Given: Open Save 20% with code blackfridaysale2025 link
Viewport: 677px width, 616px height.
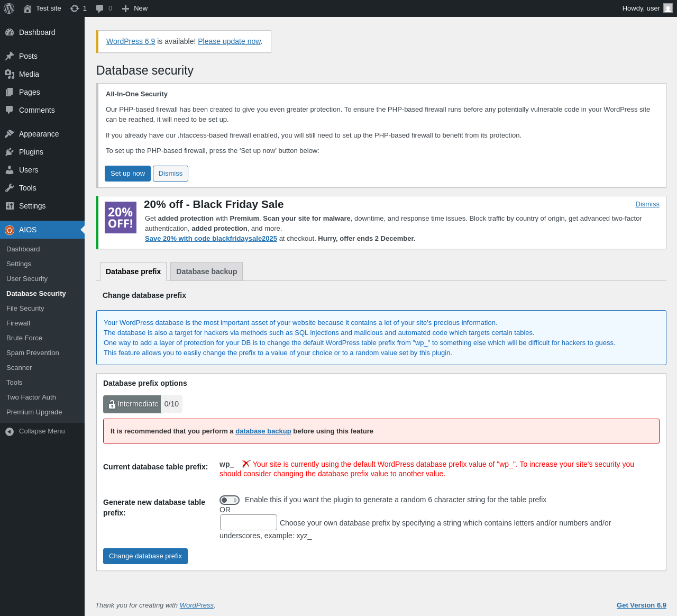Looking at the screenshot, I should (211, 239).
